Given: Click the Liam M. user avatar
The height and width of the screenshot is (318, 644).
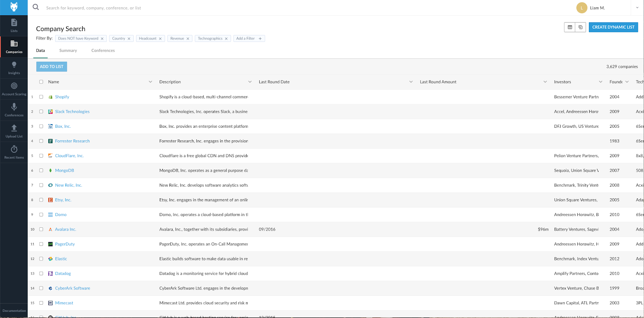Looking at the screenshot, I should [582, 8].
